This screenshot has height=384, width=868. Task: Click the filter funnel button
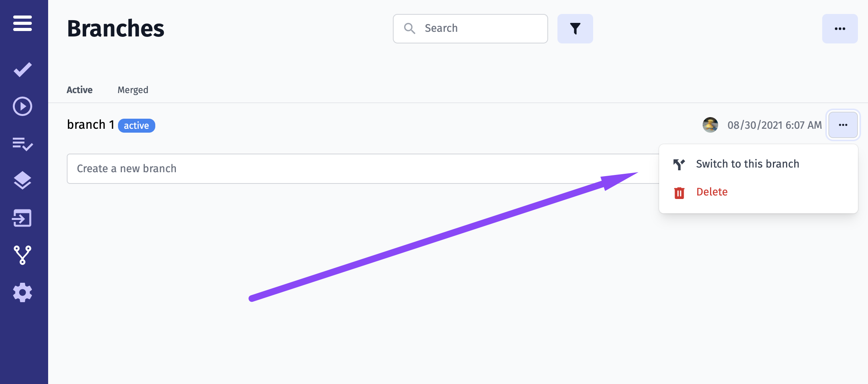575,29
